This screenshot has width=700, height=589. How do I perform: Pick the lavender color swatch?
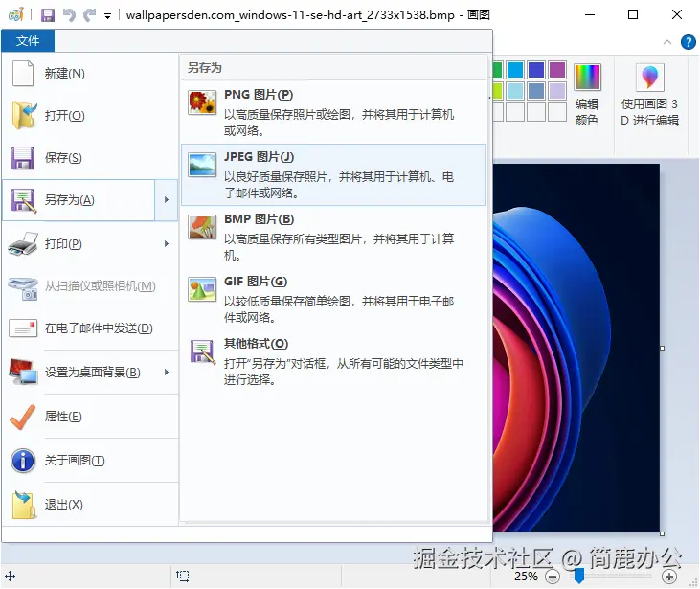[x=556, y=91]
